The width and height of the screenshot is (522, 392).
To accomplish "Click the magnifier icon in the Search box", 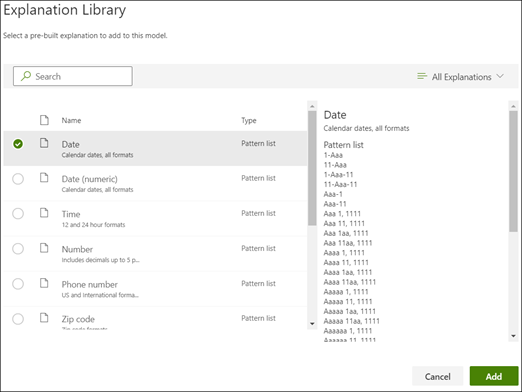I will (26, 76).
